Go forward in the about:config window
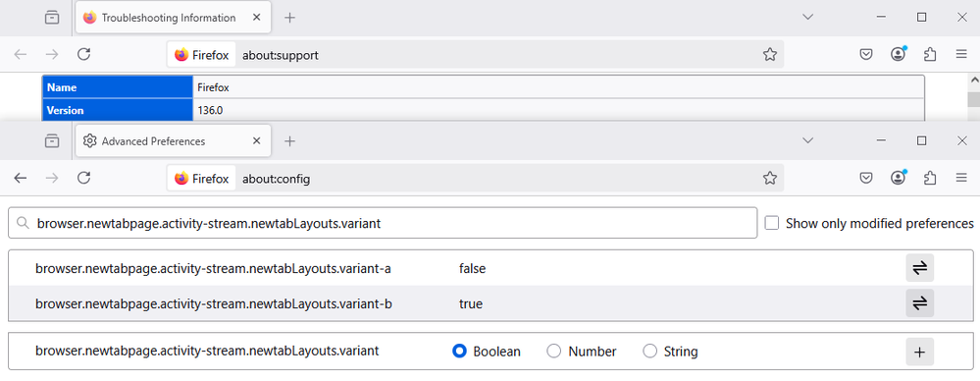This screenshot has width=980, height=381. (x=52, y=179)
